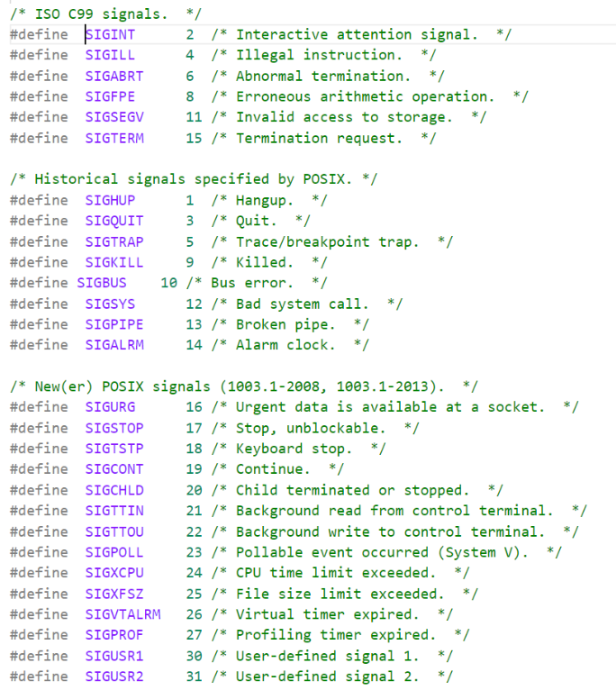616x690 pixels.
Task: Select the SIGABRT definition name
Action: [x=114, y=76]
